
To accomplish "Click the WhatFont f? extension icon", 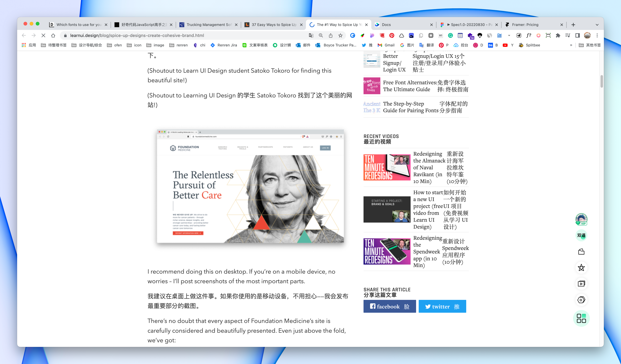I will [x=529, y=35].
